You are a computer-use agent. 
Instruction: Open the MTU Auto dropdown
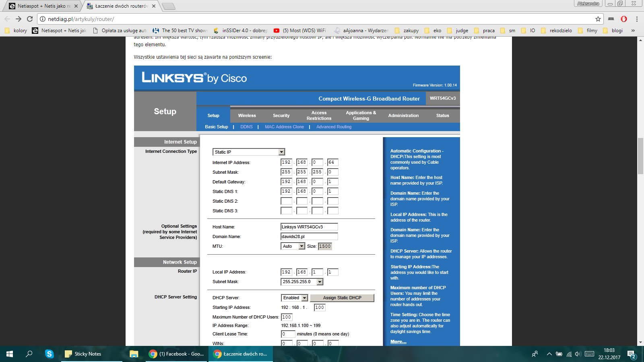click(293, 246)
